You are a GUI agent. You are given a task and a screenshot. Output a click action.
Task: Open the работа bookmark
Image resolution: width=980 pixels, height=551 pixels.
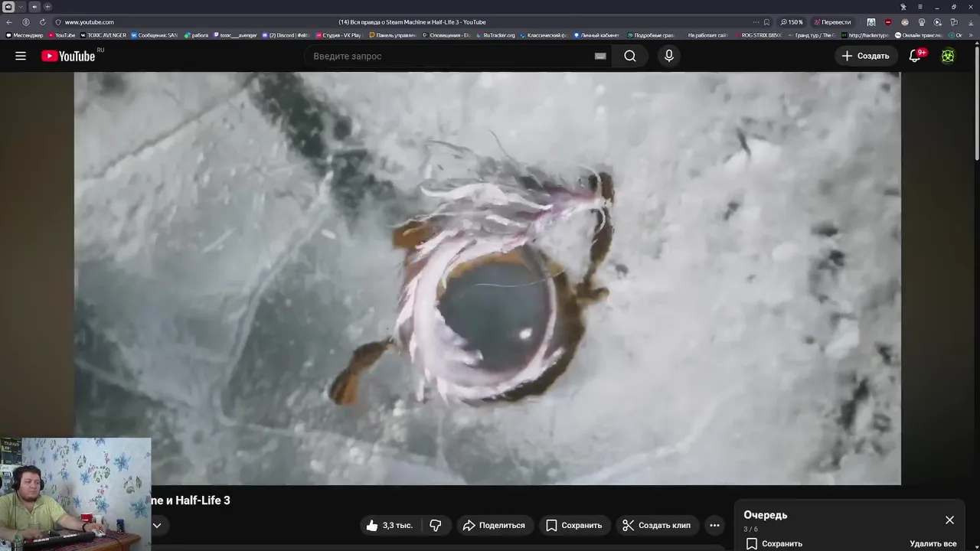coord(196,35)
